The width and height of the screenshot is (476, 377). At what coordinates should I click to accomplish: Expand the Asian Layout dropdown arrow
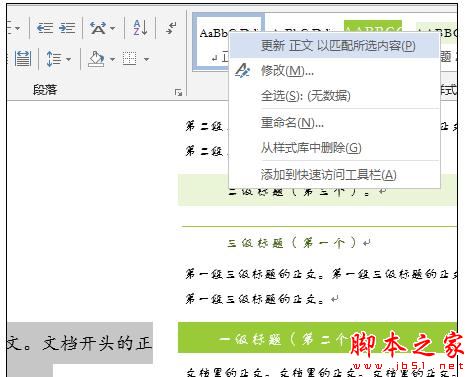pos(113,28)
